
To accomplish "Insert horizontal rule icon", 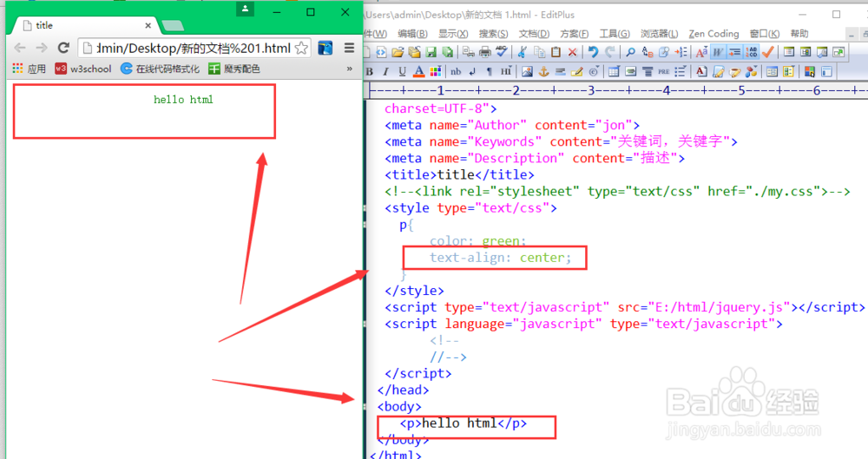I will point(560,71).
